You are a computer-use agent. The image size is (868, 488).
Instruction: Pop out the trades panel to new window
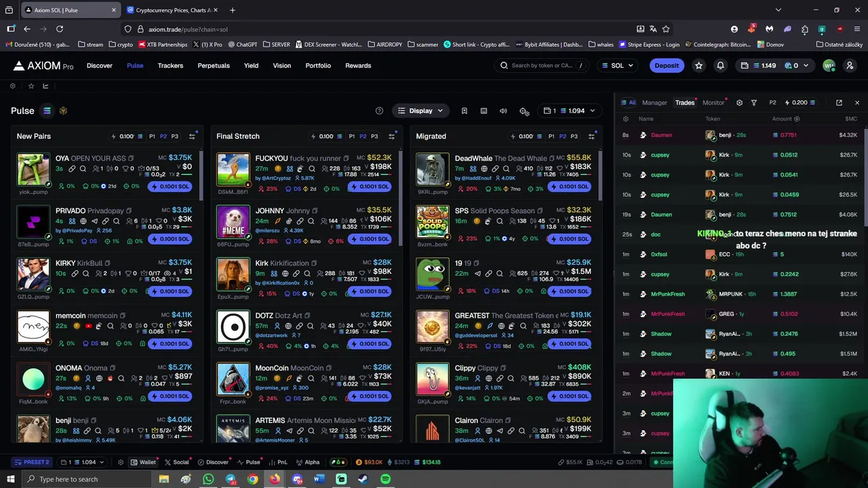click(x=839, y=102)
